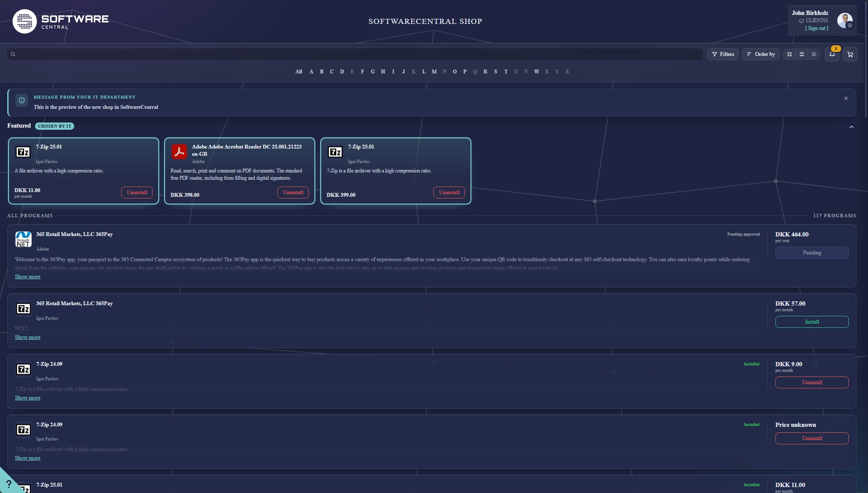The height and width of the screenshot is (493, 868).
Task: Click Pending button for 365Pay
Action: coord(812,253)
